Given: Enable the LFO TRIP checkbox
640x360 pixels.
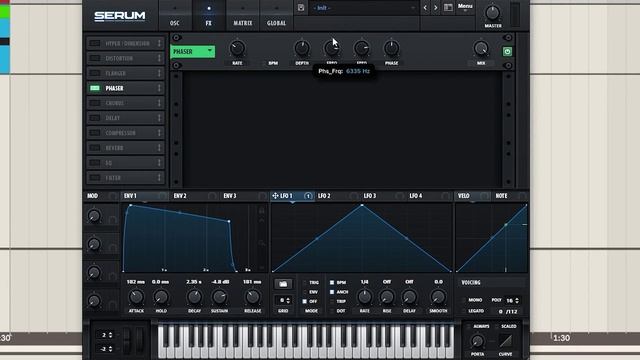Looking at the screenshot, I should click(332, 301).
